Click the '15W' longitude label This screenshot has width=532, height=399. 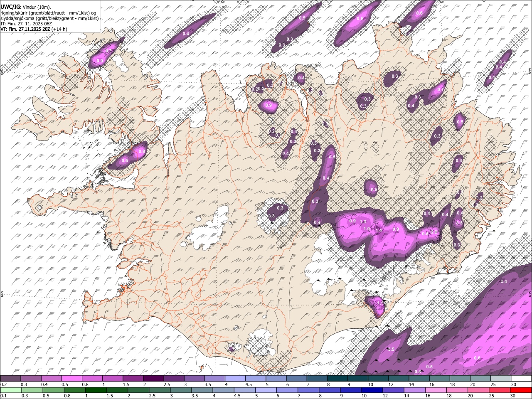point(441,2)
